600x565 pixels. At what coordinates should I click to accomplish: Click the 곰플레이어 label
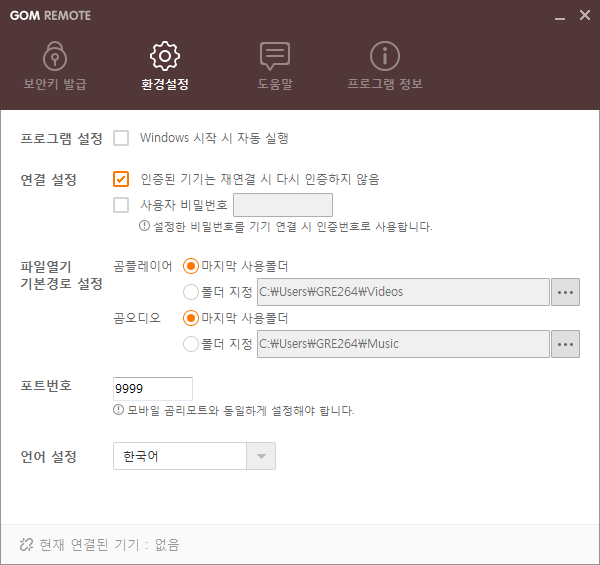143,266
